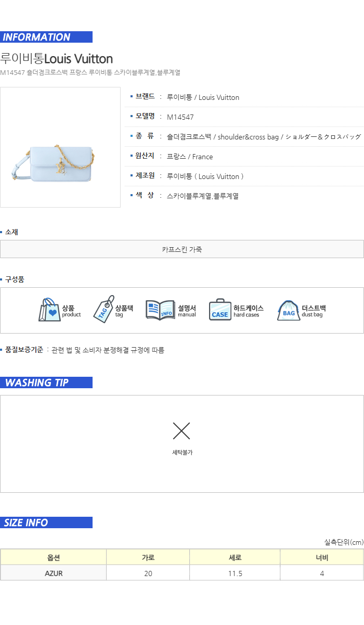Open the light blue bag thumbnail

click(x=60, y=147)
